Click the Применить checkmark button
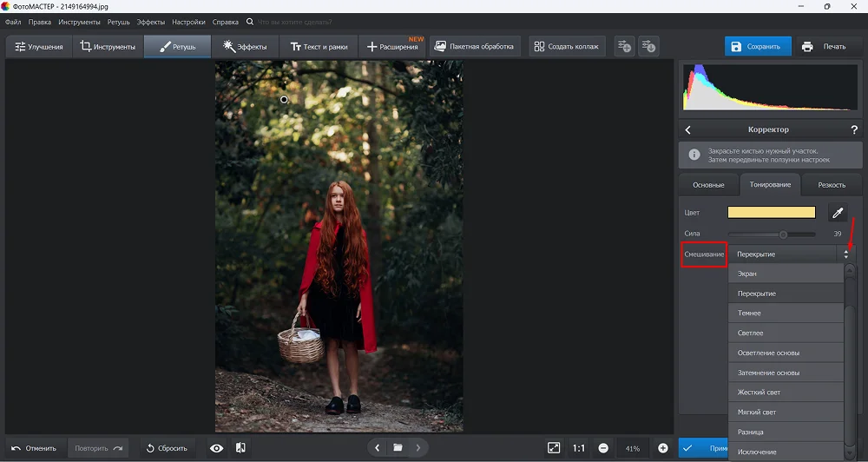The width and height of the screenshot is (868, 462). pyautogui.click(x=704, y=448)
